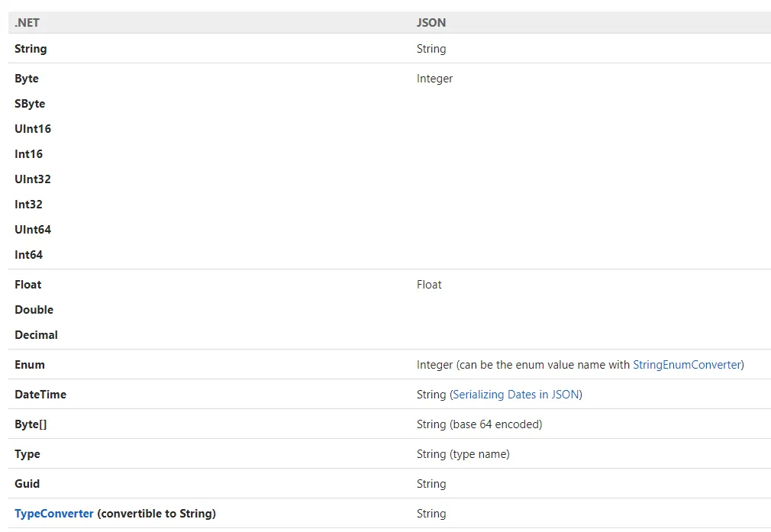Image resolution: width=771 pixels, height=532 pixels.
Task: Click the Double type entry
Action: coord(34,310)
